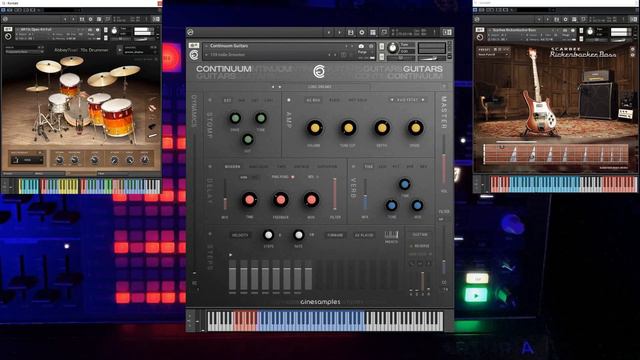Click the previous-file arrow in Continuum toolbar
Viewport: 640px width, 360px height.
329,32
